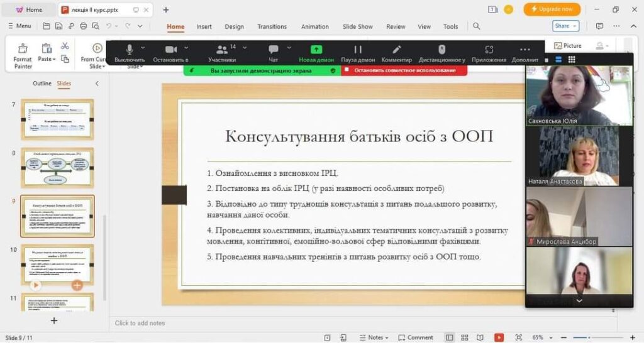Click the search magnifier in ribbon
644x343 pixels.
(477, 26)
